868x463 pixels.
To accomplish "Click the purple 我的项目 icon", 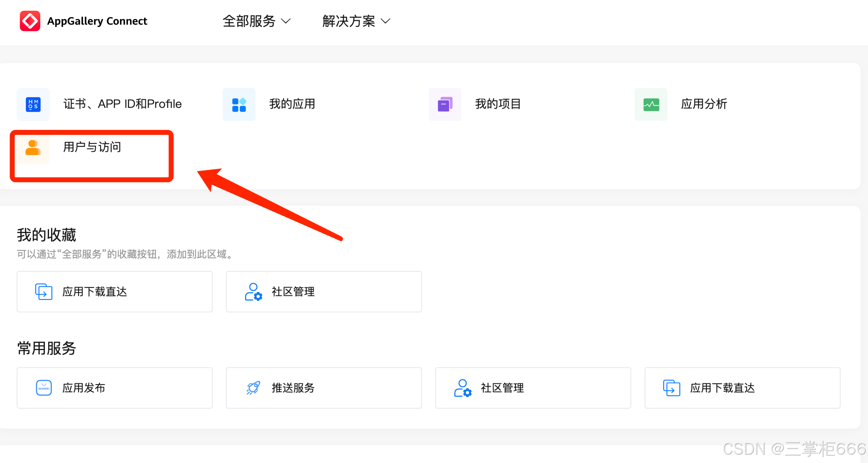I will 445,104.
